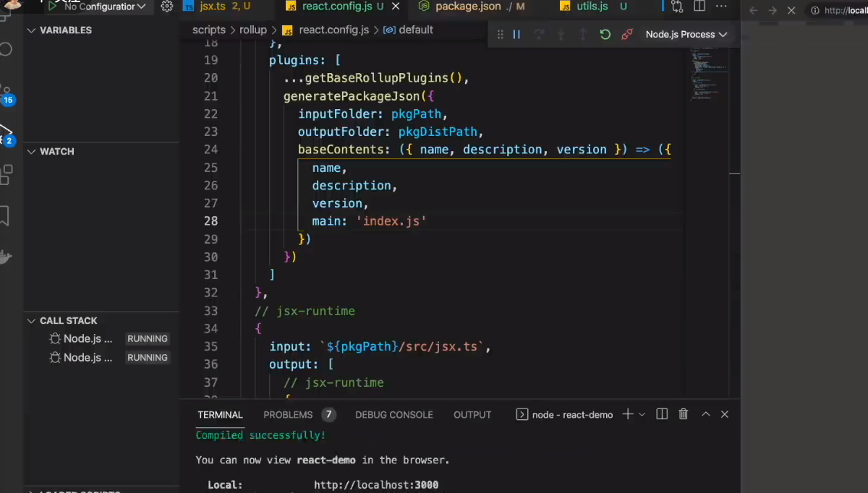Click line number 28 in the gutter
The width and height of the screenshot is (868, 493).
click(210, 221)
